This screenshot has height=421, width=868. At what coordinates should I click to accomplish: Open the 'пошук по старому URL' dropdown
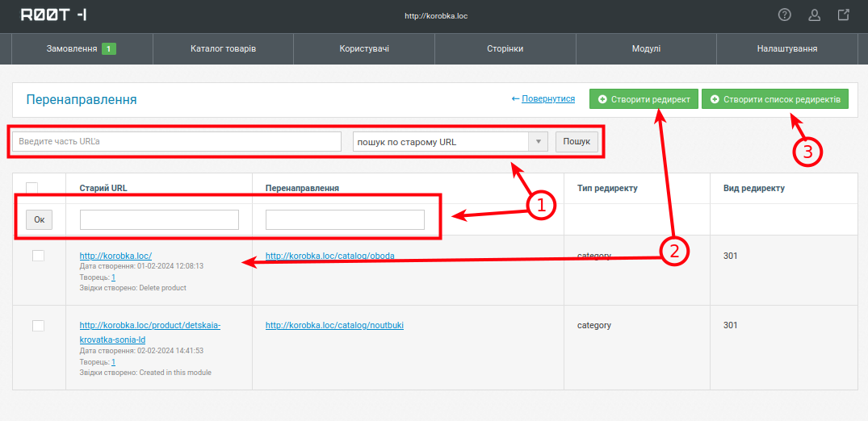450,142
